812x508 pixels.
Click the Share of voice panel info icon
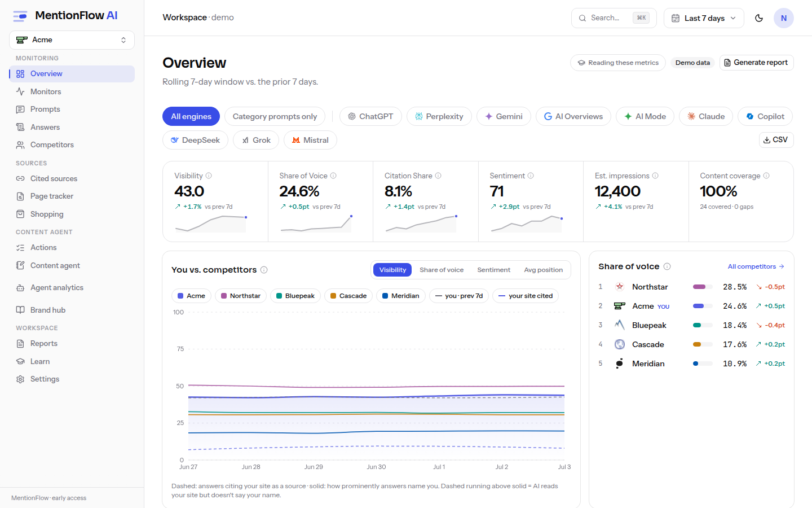(667, 266)
